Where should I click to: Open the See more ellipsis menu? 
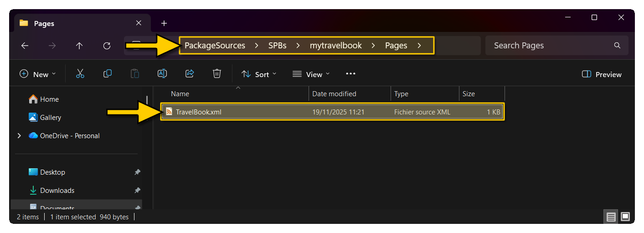[350, 74]
